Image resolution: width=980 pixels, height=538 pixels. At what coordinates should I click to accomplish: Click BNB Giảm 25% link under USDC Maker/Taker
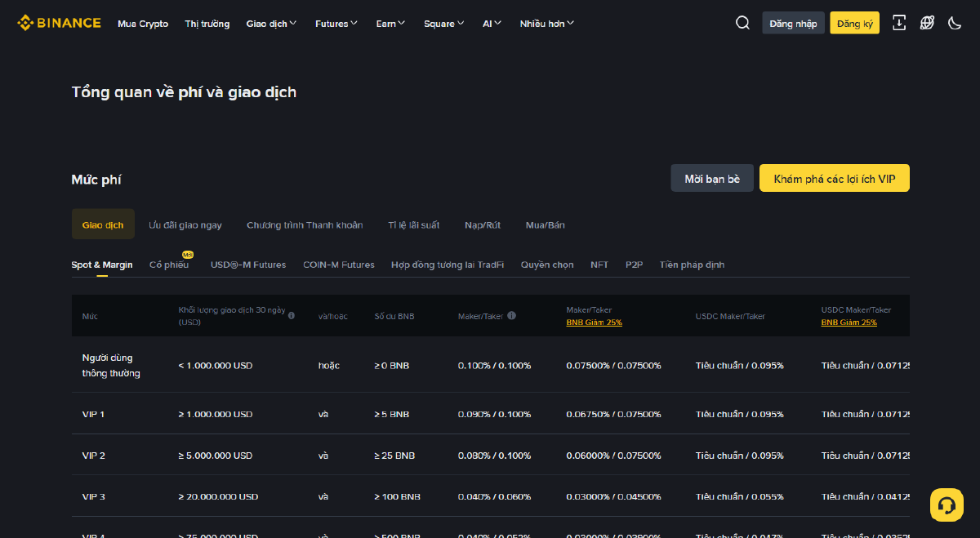(849, 322)
